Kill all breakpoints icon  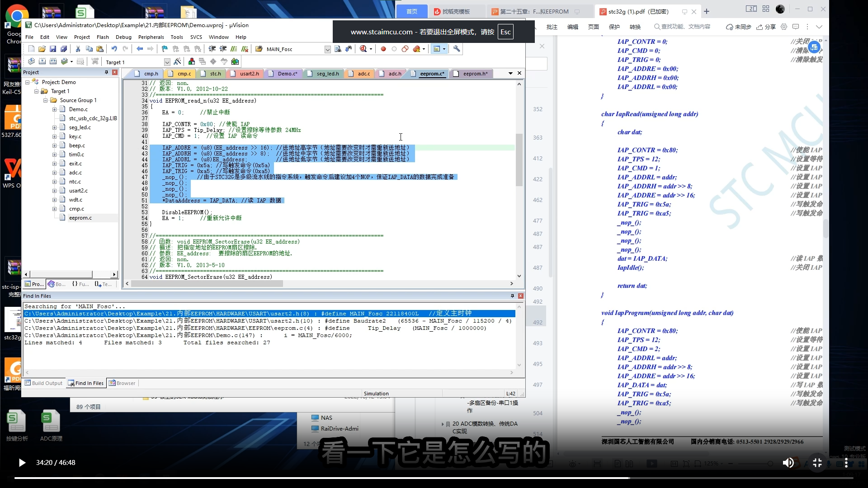click(416, 49)
